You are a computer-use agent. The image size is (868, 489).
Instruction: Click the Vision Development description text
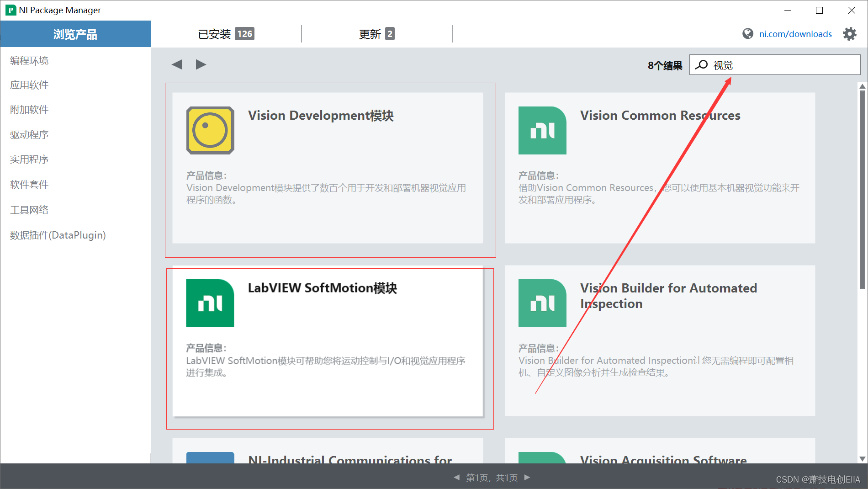(326, 194)
